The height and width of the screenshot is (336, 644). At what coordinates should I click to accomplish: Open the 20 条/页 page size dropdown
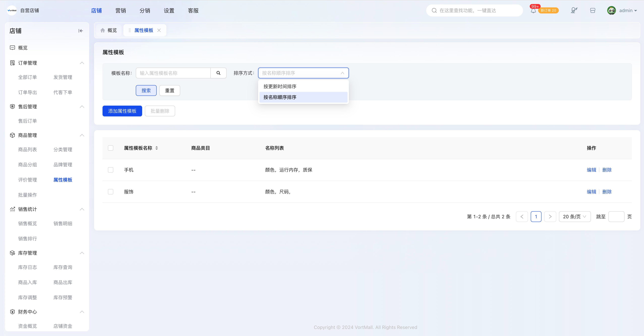click(x=575, y=217)
